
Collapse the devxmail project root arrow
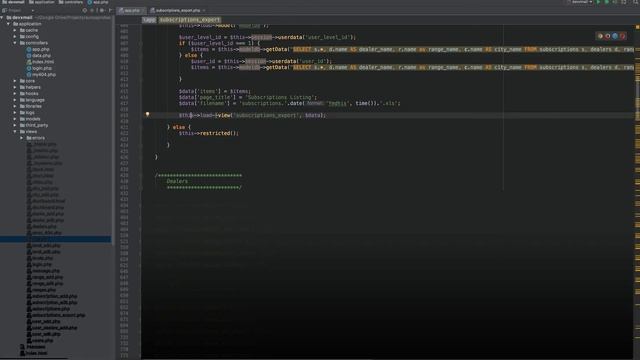[x=2, y=18]
